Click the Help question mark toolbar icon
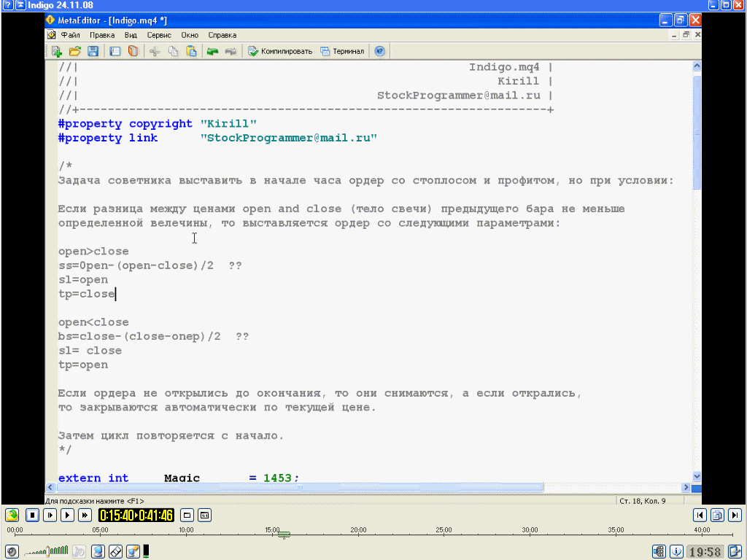The width and height of the screenshot is (747, 560). click(379, 51)
